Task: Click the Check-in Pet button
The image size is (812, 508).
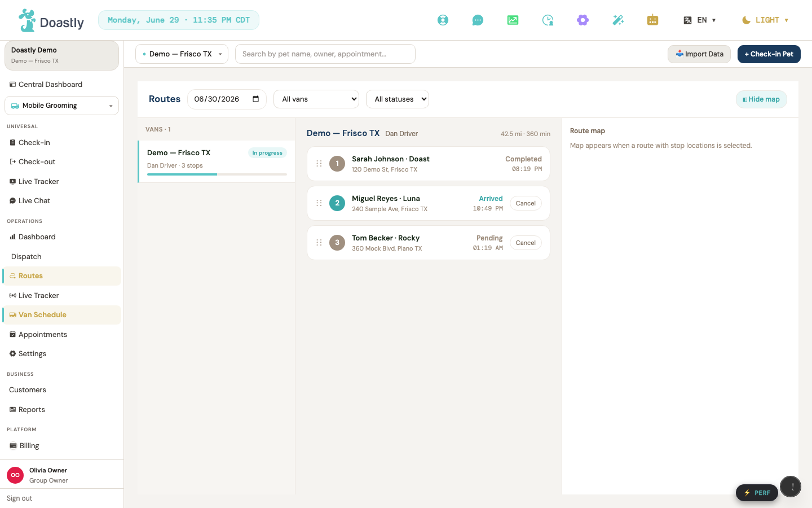Action: [x=769, y=54]
